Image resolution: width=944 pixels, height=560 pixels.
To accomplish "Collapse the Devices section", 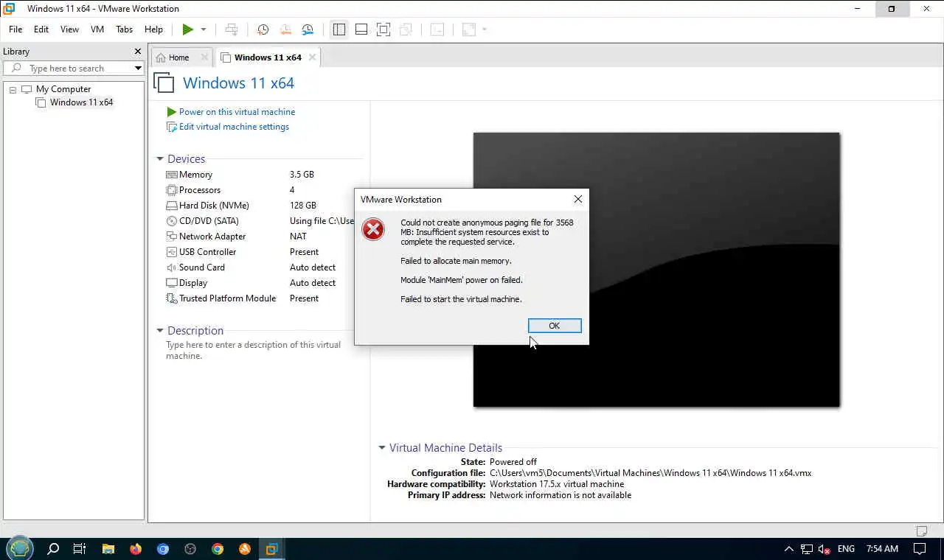I will [159, 159].
